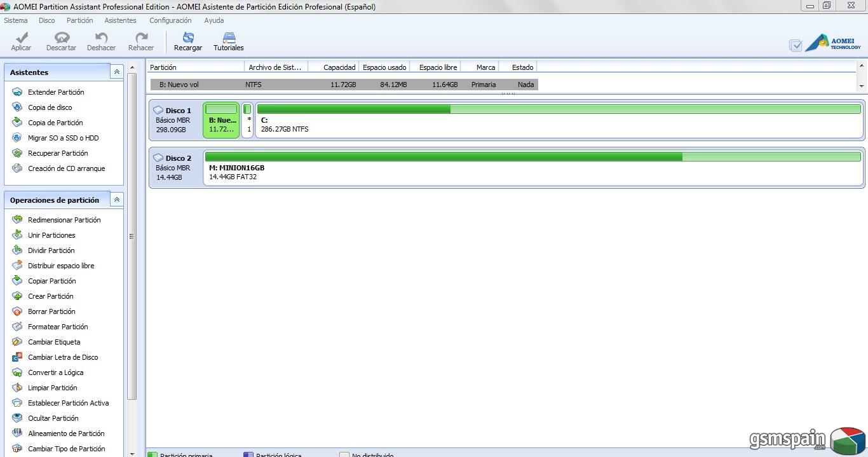Click the Cambiar Letra de Disco icon
Image resolution: width=868 pixels, height=457 pixels.
click(17, 357)
